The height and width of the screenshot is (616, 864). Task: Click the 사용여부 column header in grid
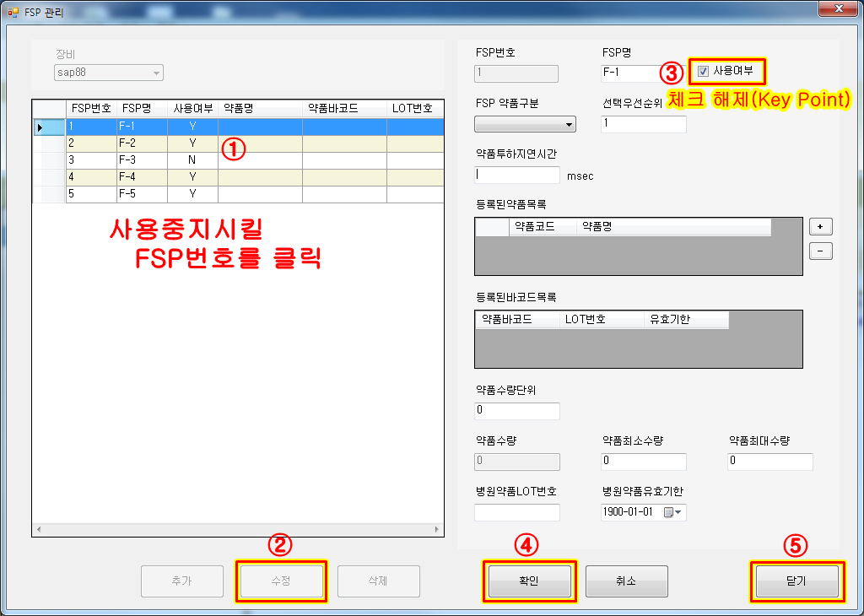[x=192, y=108]
